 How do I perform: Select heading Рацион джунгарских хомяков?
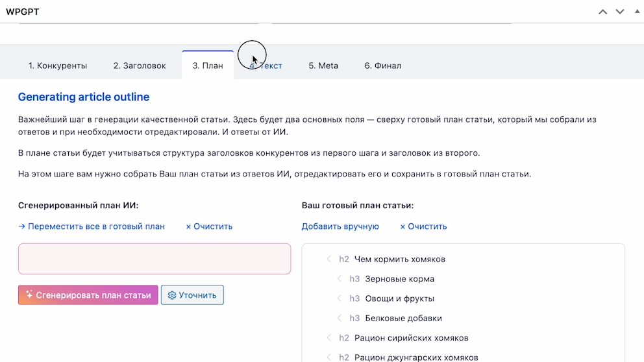click(416, 357)
